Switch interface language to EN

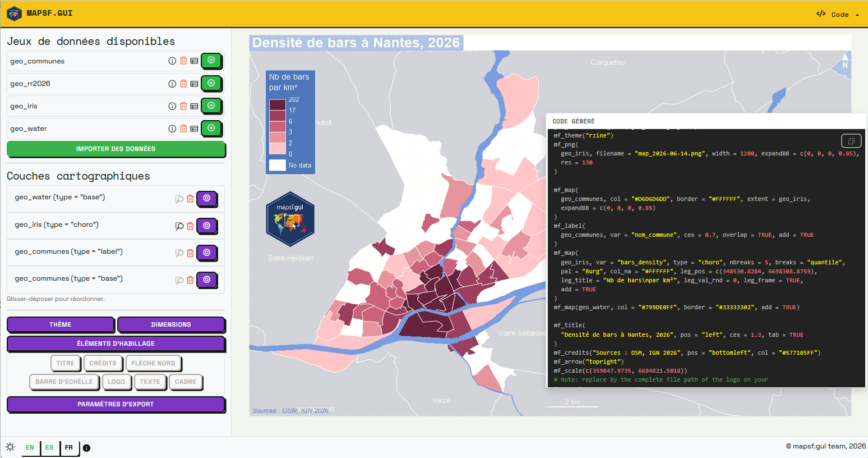point(30,447)
